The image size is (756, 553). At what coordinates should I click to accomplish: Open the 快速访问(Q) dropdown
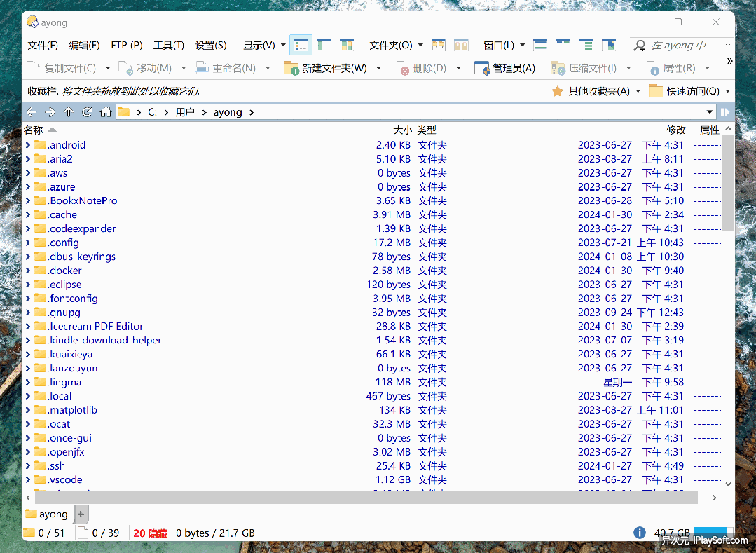coord(689,91)
